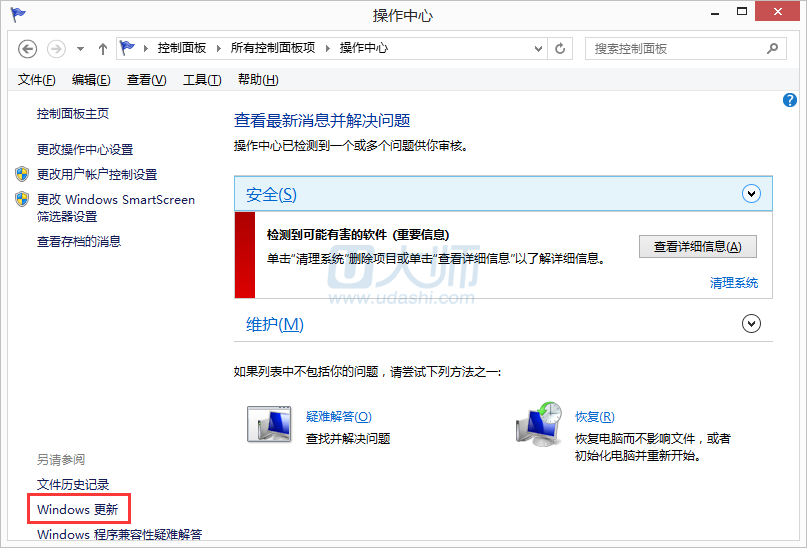Viewport: 807px width, 548px height.
Task: Expand the arrow after 控制面板 breadcrumb
Action: [218, 48]
